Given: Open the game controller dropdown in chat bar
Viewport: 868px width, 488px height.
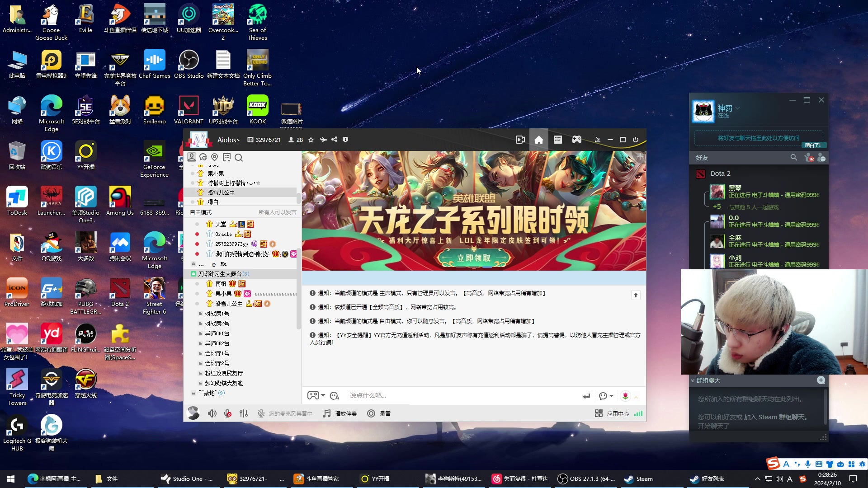Looking at the screenshot, I should [316, 395].
